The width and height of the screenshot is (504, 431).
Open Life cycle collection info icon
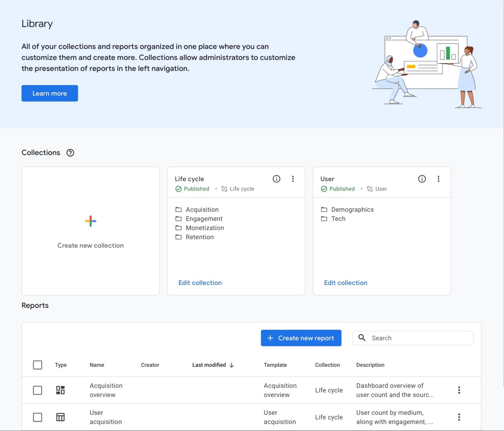point(276,179)
